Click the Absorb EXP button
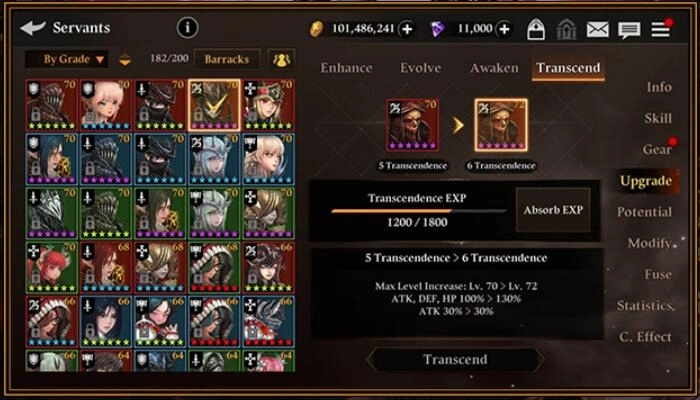Viewport: 700px width, 400px height. (553, 210)
